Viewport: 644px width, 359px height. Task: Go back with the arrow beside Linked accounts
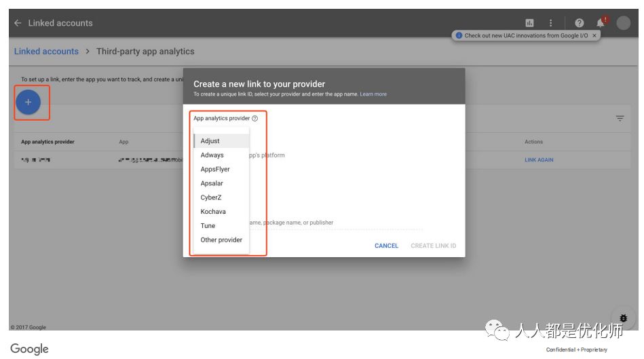[18, 23]
